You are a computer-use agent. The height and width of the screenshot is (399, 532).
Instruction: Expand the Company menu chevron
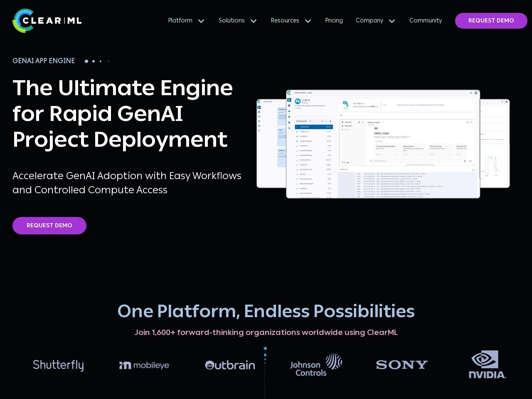pyautogui.click(x=392, y=21)
